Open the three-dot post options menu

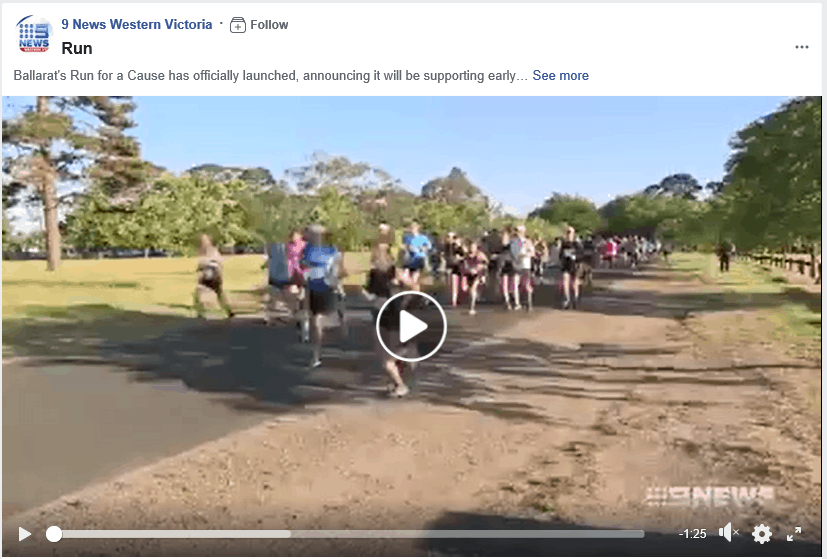[x=802, y=47]
